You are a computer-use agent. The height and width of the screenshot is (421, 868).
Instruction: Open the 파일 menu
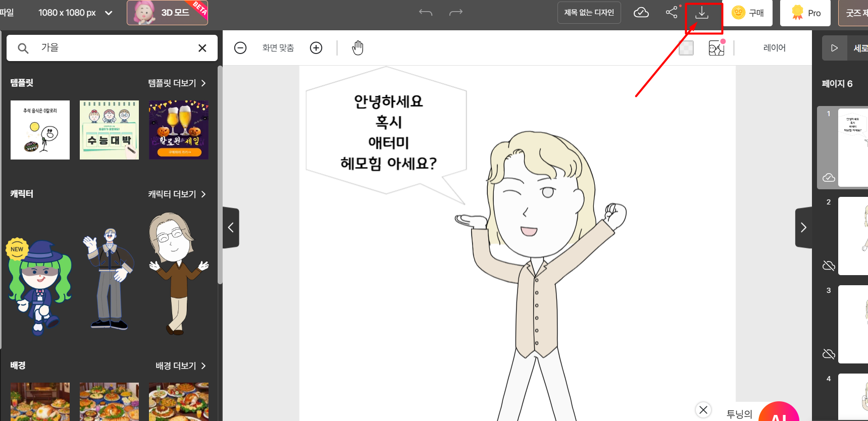pos(7,13)
